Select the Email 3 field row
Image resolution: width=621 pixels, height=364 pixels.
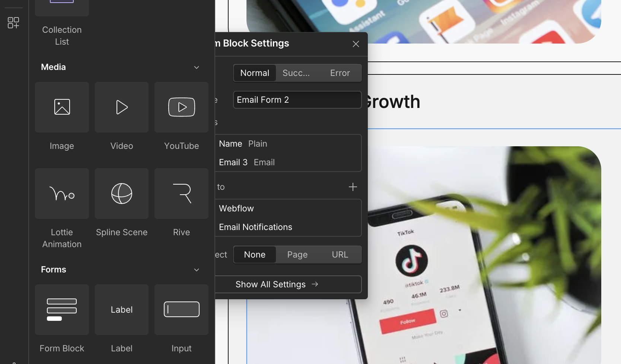288,162
